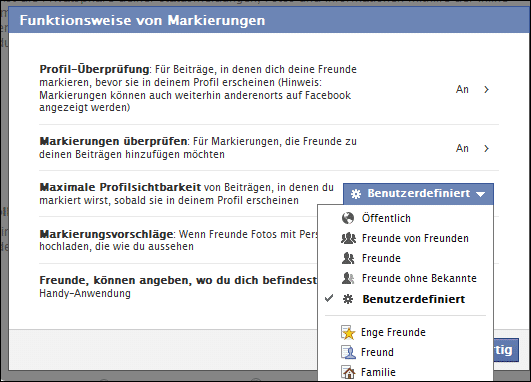531x382 pixels.
Task: Click the gear icon beside Benutzerdefiniert menu entry
Action: (x=348, y=299)
